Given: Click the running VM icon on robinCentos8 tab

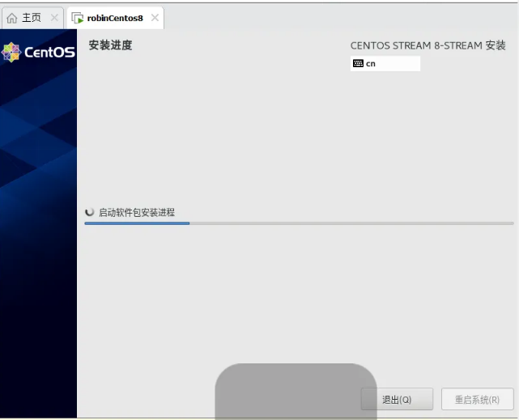Looking at the screenshot, I should (78, 18).
